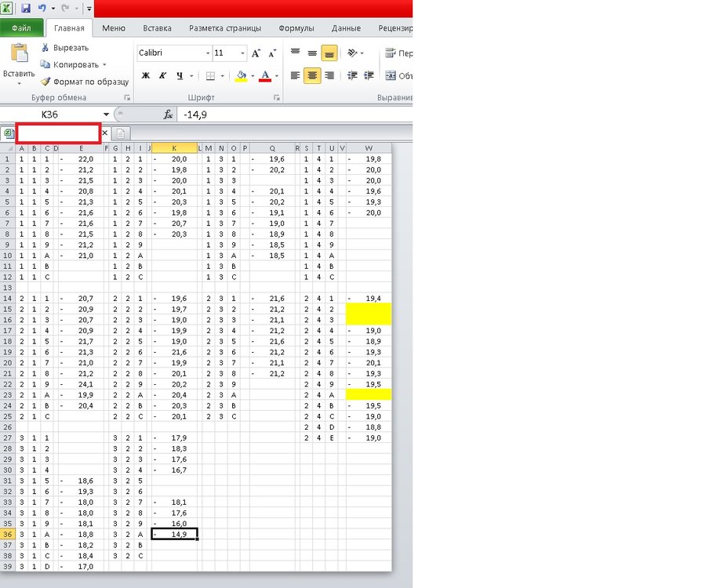The height and width of the screenshot is (588, 727).
Task: Click Format Painter (Формат по образцу)
Action: pos(84,82)
